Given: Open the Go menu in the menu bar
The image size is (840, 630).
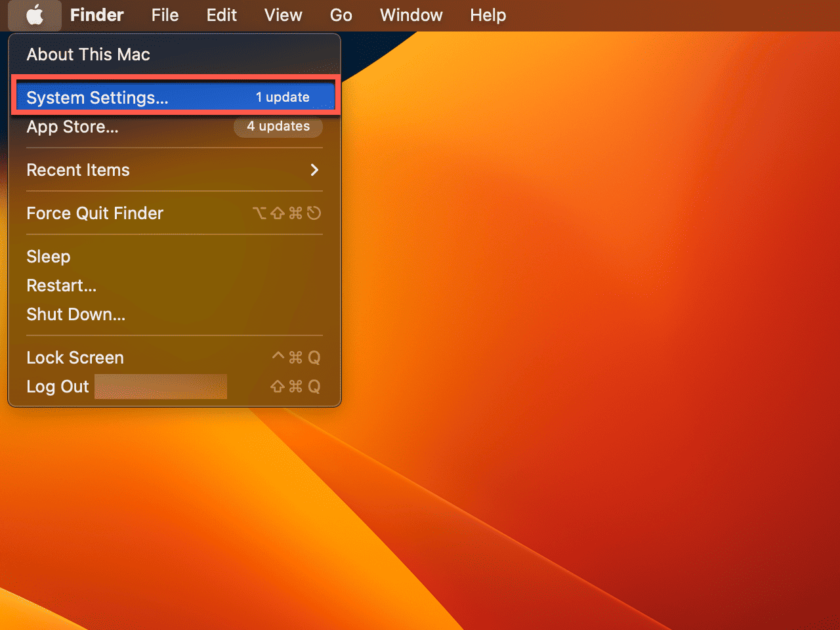Looking at the screenshot, I should [x=341, y=15].
